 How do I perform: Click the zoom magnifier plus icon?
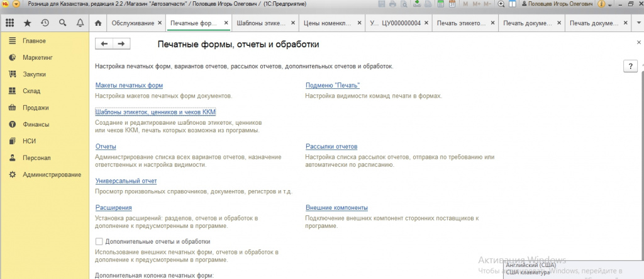(501, 4)
